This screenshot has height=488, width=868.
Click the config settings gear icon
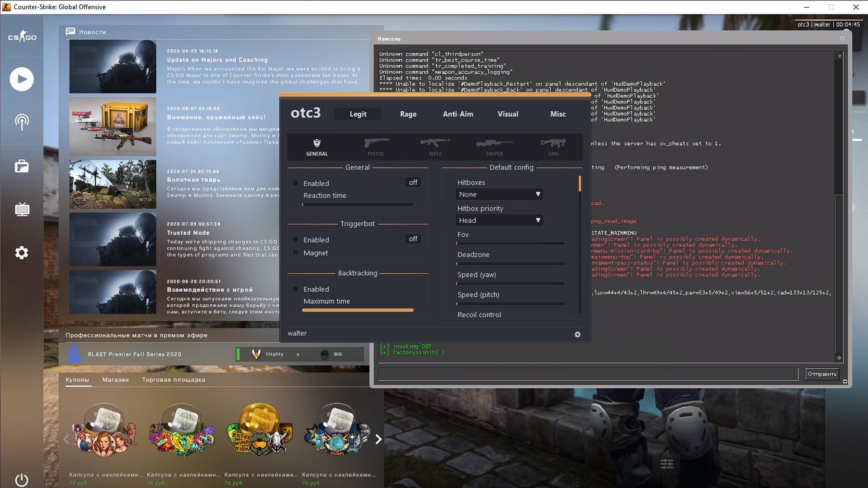tap(577, 333)
